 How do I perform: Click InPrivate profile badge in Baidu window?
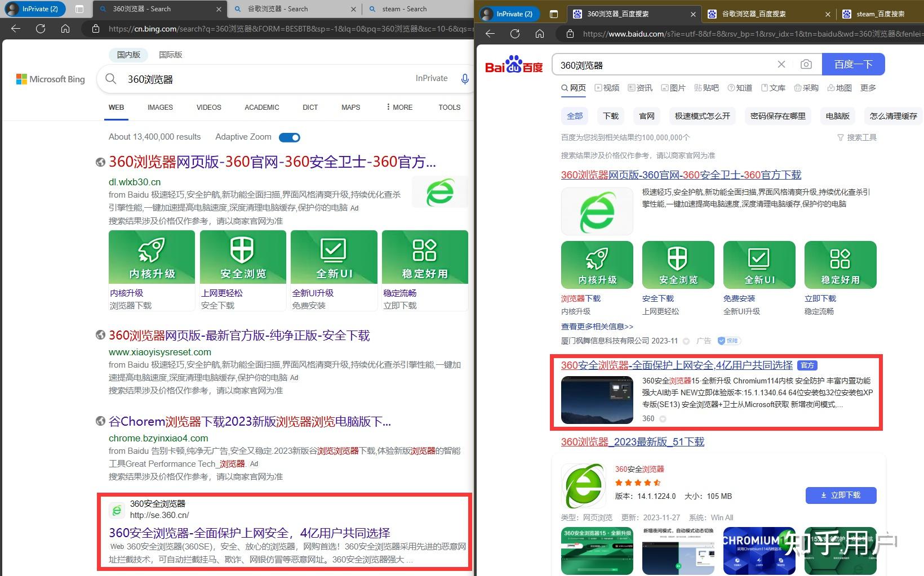coord(509,14)
